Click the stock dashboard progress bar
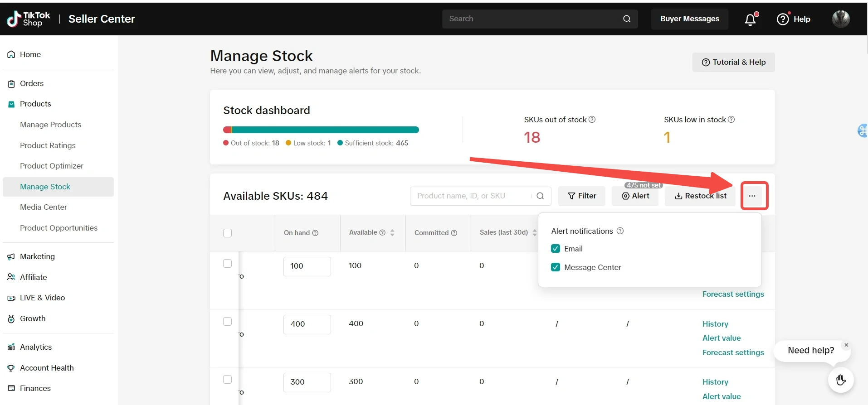 click(321, 130)
